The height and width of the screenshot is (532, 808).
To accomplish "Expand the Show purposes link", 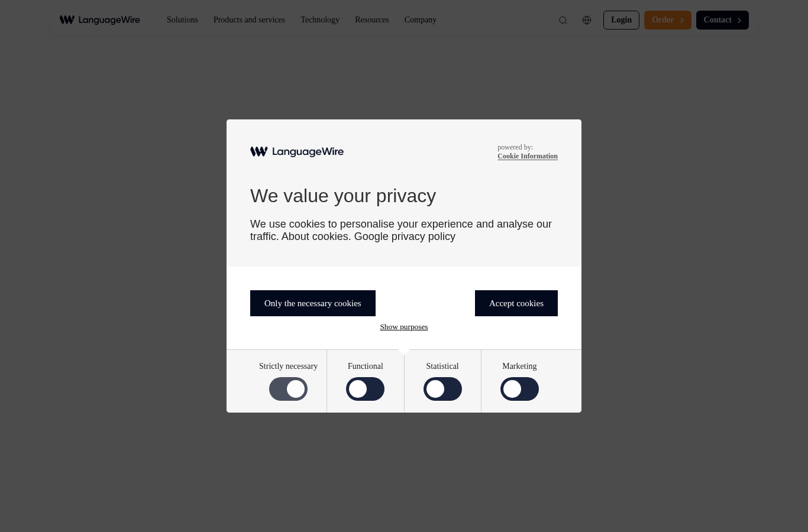I will point(404,327).
